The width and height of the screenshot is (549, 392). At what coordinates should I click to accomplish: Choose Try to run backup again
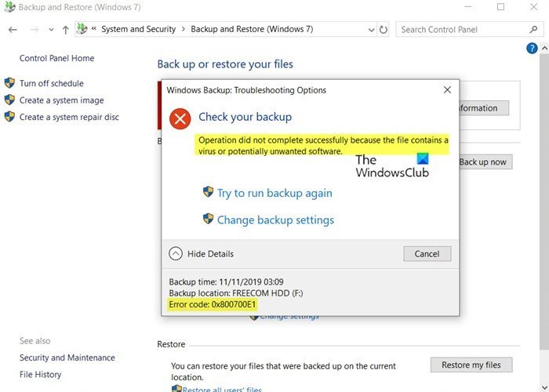tap(274, 193)
